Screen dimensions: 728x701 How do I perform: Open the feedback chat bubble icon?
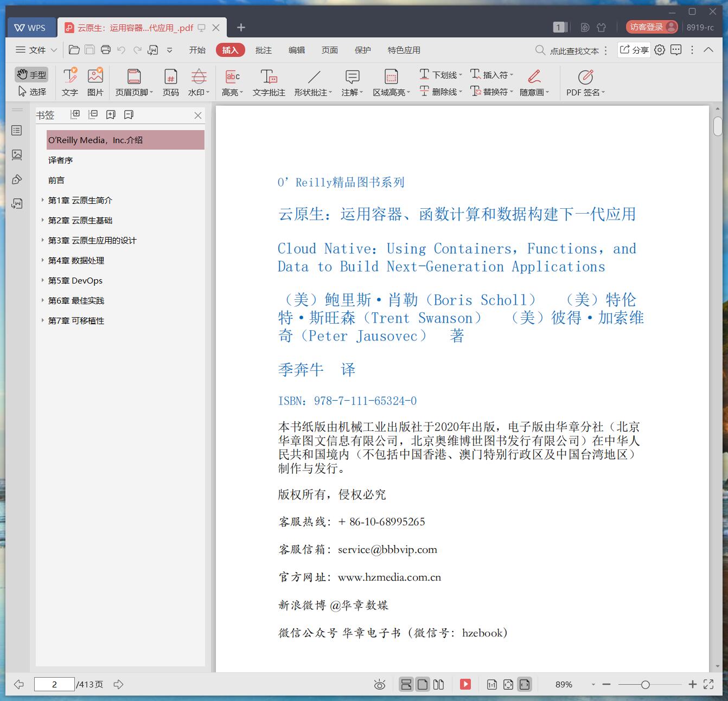pyautogui.click(x=676, y=50)
